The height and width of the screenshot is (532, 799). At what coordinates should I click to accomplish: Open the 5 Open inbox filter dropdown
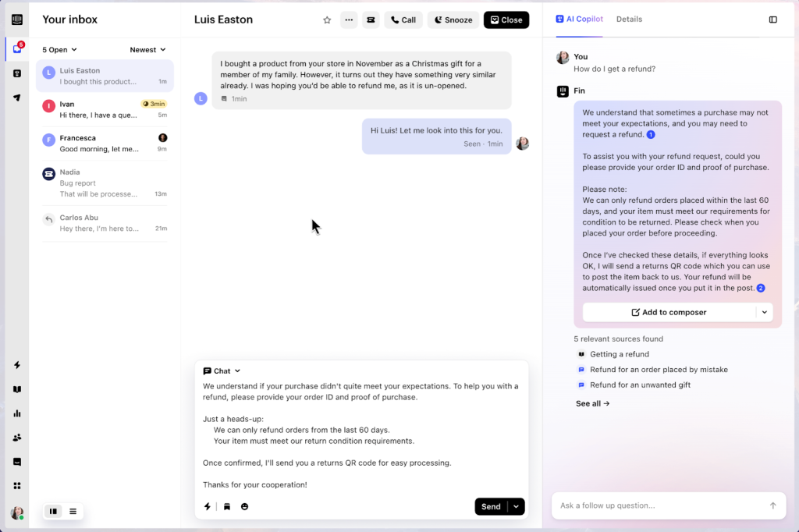pyautogui.click(x=59, y=48)
